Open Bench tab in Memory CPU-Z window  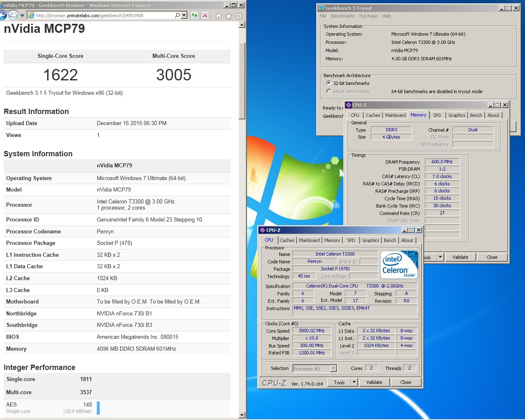[476, 115]
